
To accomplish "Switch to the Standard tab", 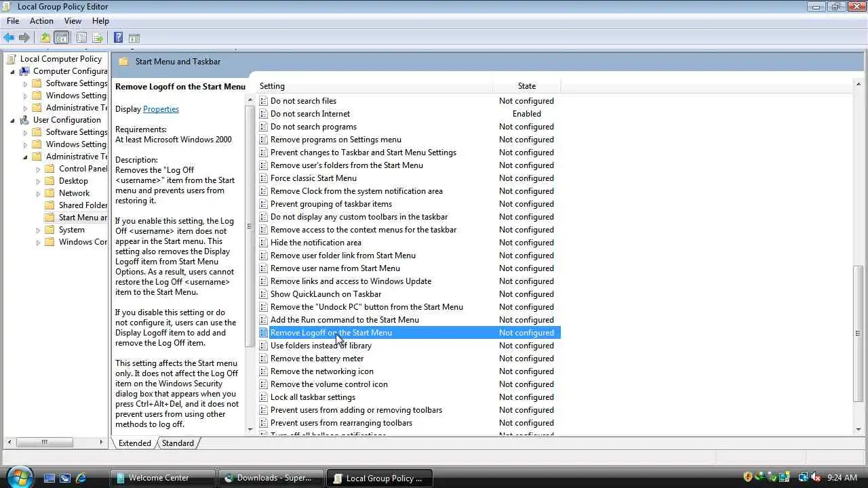I will [x=178, y=443].
